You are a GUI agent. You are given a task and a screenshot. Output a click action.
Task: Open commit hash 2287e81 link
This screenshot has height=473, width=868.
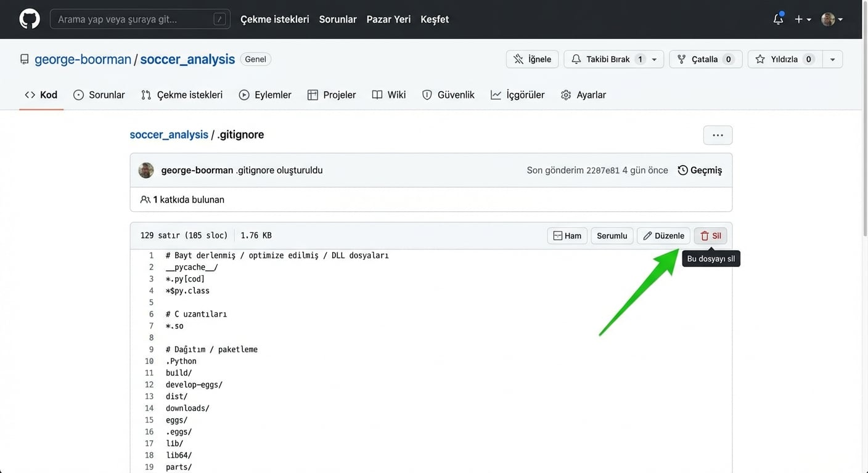602,171
